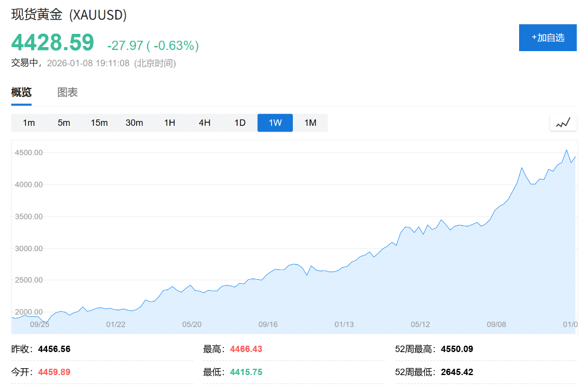This screenshot has height=390, width=588.
Task: Click the current price 4428.59
Action: point(52,42)
